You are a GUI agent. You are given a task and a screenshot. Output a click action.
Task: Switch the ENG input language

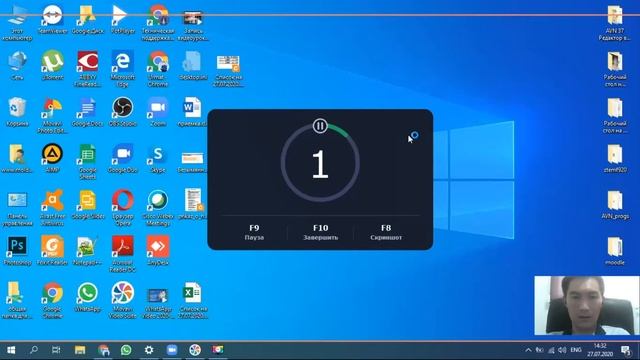point(576,350)
